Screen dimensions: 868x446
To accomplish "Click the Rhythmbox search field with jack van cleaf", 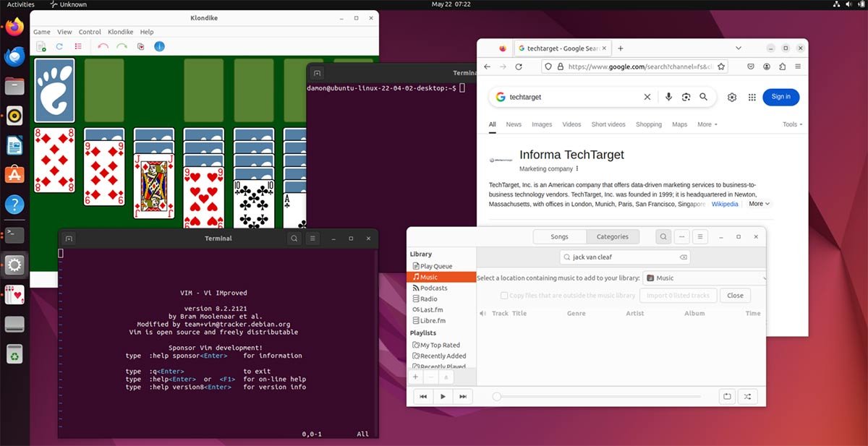I will (624, 257).
